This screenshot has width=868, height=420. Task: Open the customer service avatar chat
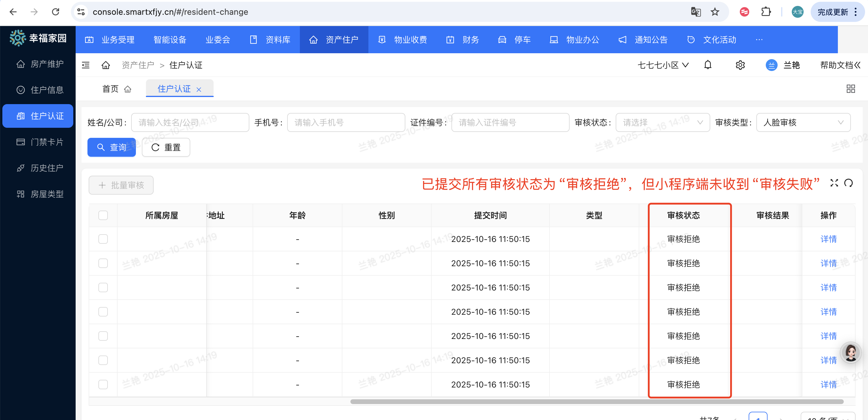(851, 353)
